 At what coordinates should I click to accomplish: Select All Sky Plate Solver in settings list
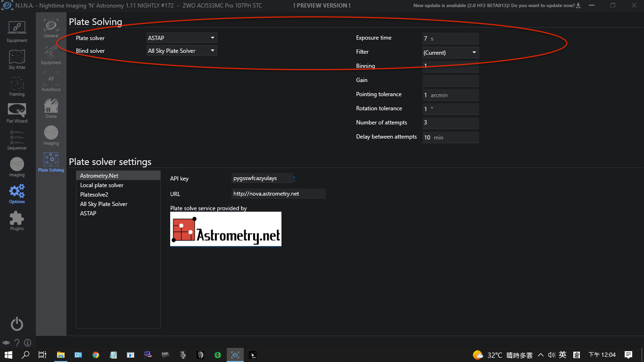[118, 204]
